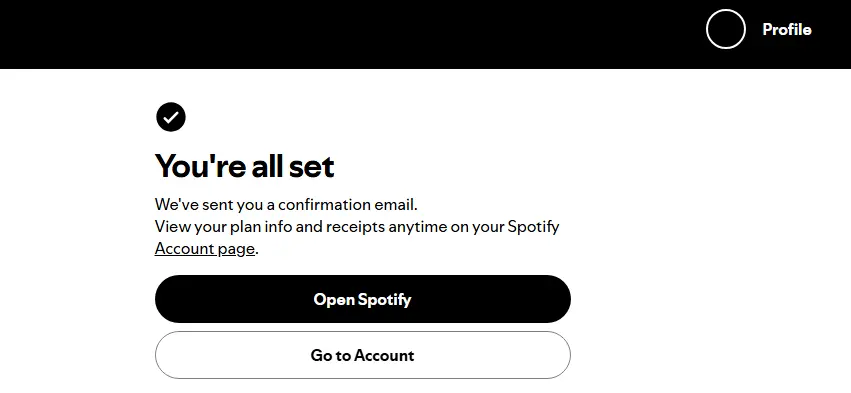Click the "Open Spotify" label text
851x393 pixels.
coord(363,299)
